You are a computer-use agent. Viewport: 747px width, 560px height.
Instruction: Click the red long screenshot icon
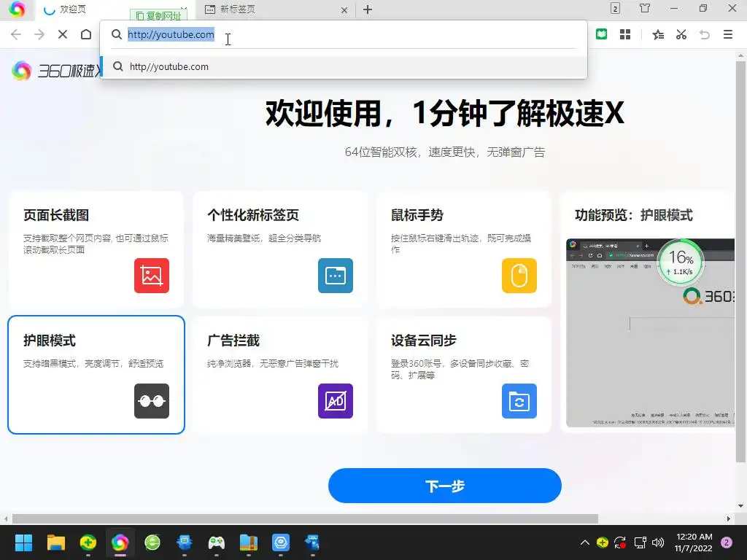(152, 276)
